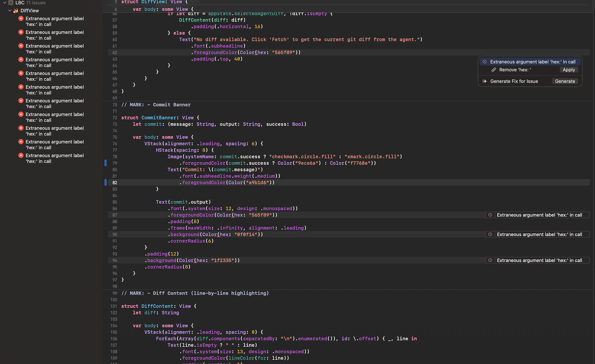Click the blue change bar beside line 79
Viewport: 595px width, 364px height.
pos(105,163)
